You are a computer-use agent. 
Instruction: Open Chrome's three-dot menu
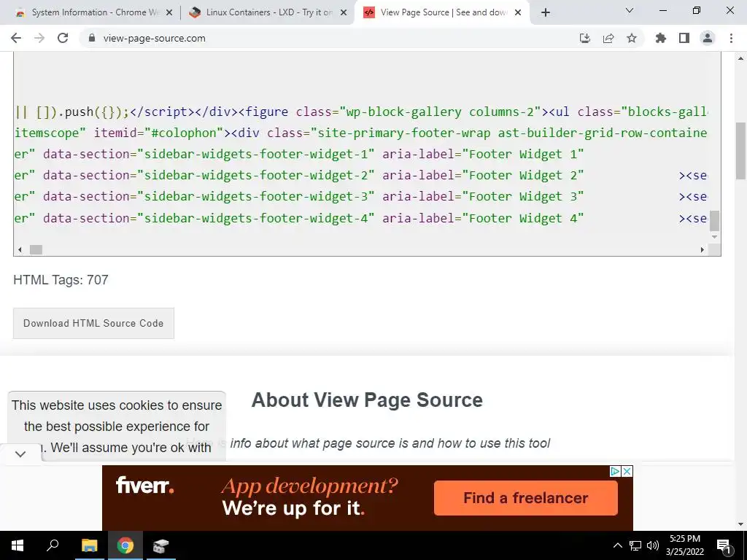pyautogui.click(x=731, y=38)
